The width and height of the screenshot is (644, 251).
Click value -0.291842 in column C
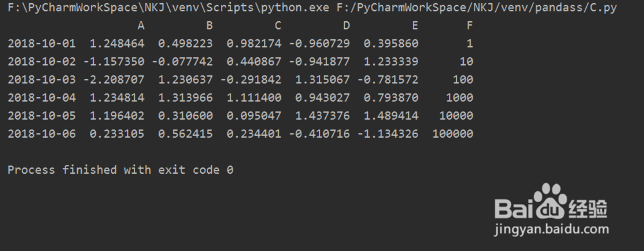point(251,80)
